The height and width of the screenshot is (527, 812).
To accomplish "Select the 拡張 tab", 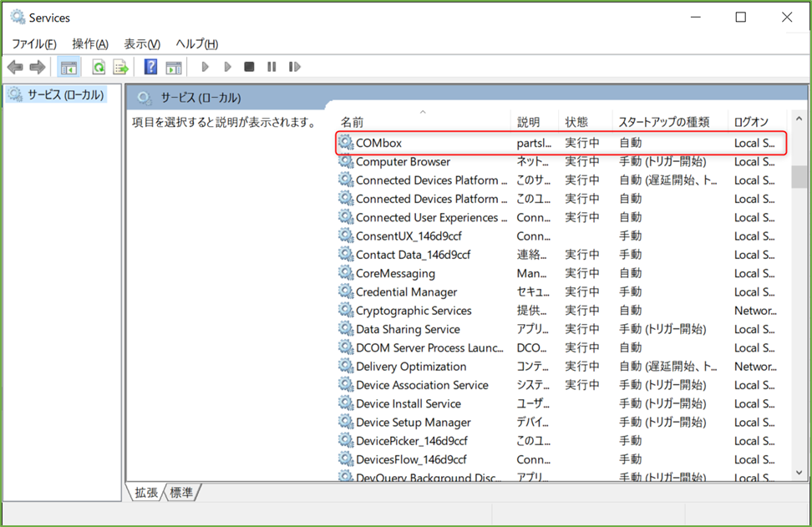I will click(146, 492).
